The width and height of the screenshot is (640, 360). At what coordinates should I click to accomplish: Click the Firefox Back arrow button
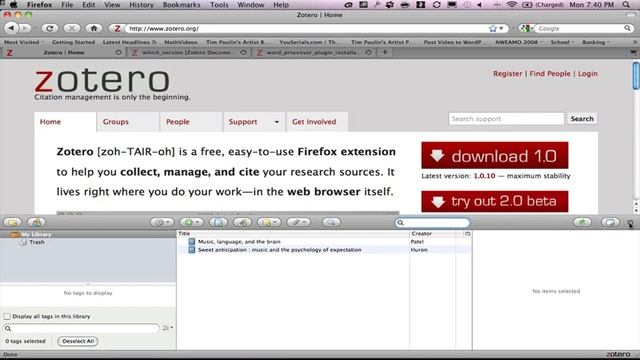click(11, 28)
